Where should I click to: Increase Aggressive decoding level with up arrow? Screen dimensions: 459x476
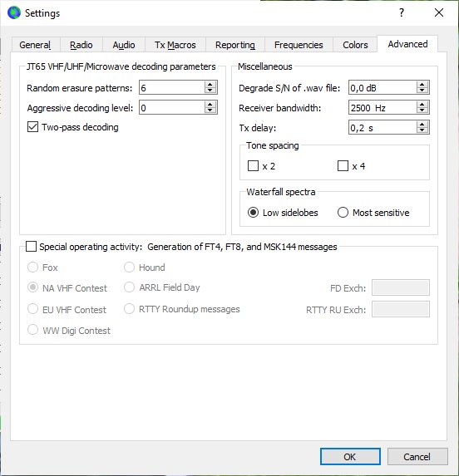[210, 105]
